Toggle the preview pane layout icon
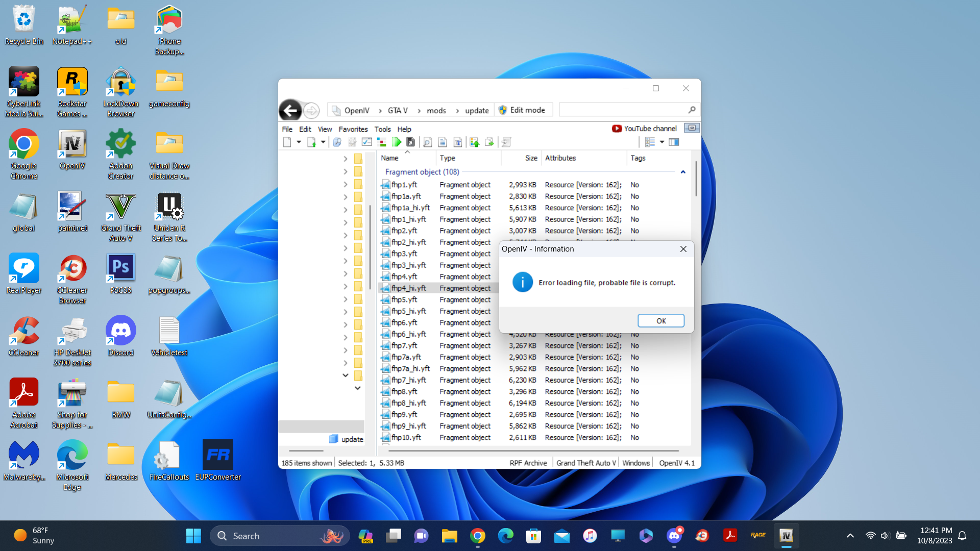This screenshot has width=980, height=551. tap(674, 142)
